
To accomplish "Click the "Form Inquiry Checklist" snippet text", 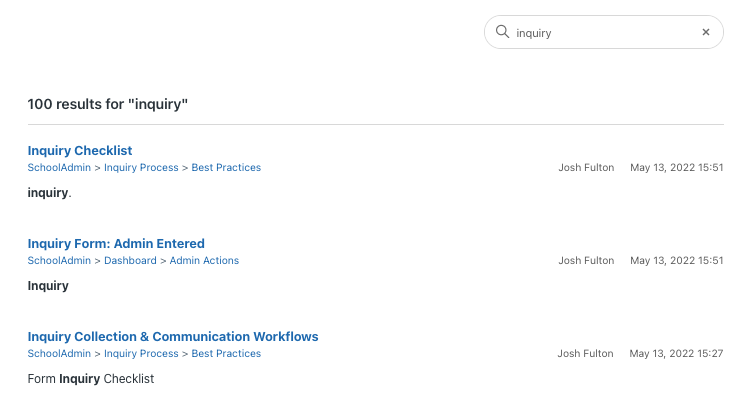I will tap(91, 379).
